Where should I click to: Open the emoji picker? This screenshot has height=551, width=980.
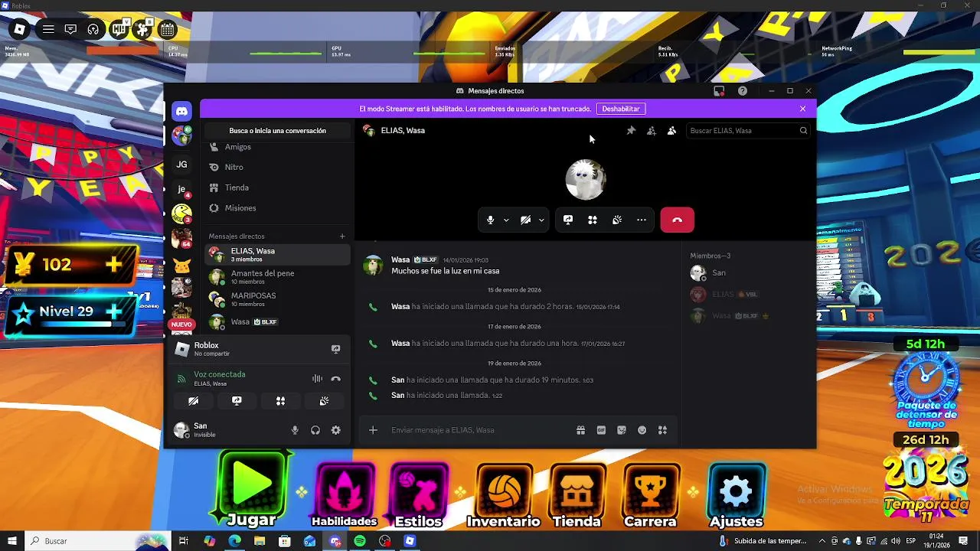point(642,430)
